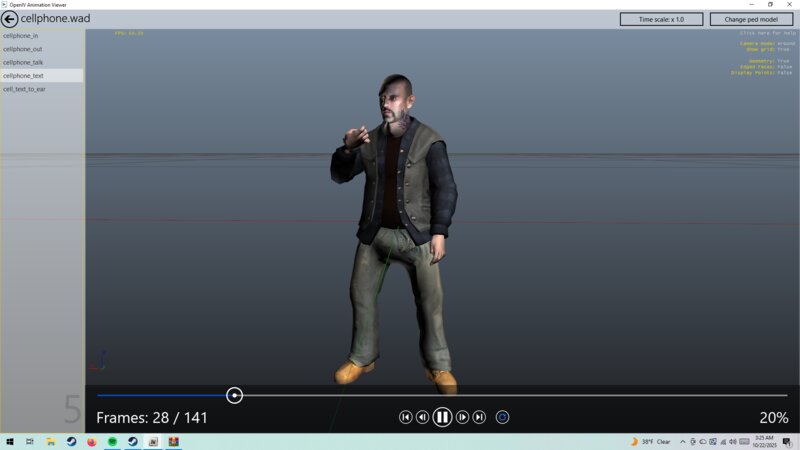
Task: Select the cell_text_to_ear animation
Action: point(25,89)
